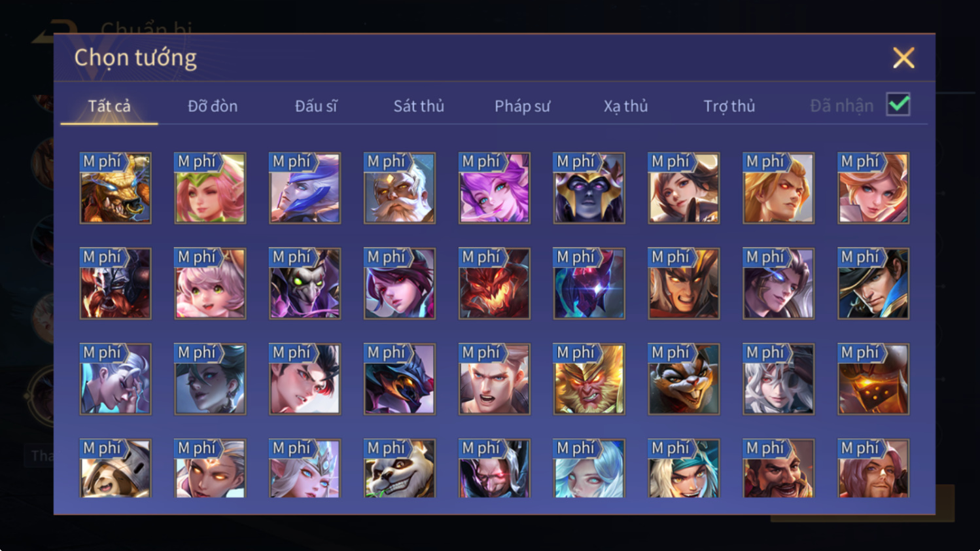
Task: Select the bear with helmet hero
Action: [x=115, y=469]
